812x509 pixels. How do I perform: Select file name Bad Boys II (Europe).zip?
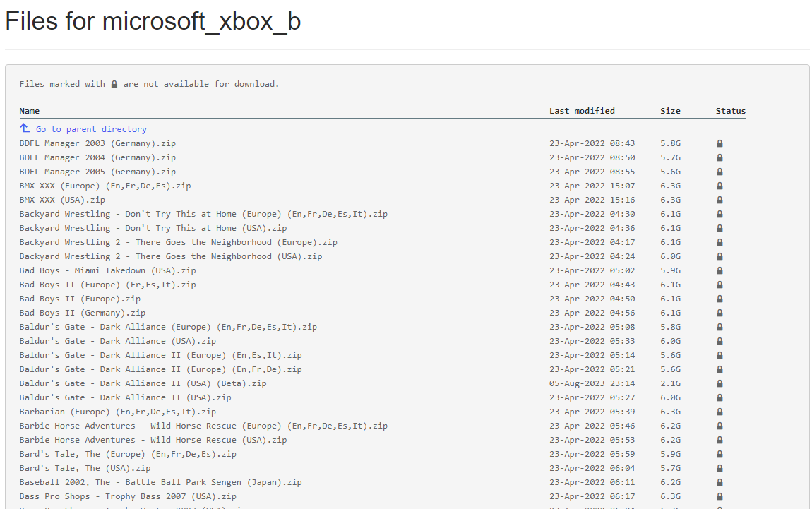pyautogui.click(x=80, y=299)
